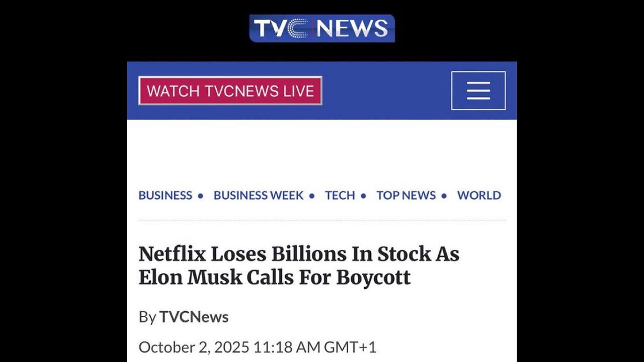Select the Tech category link

(x=340, y=195)
